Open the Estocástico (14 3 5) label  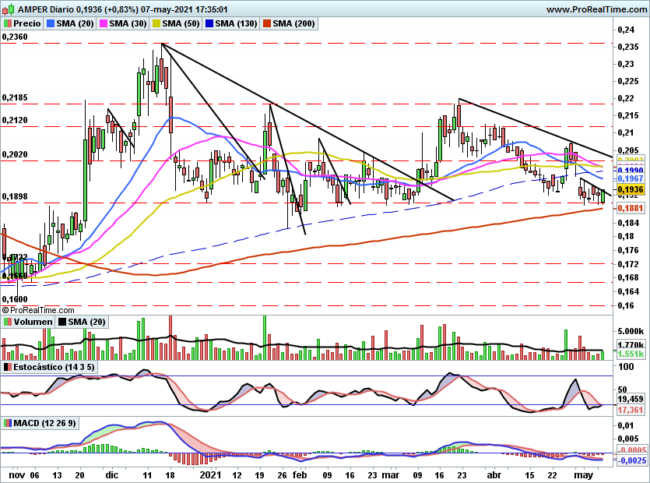[54, 367]
